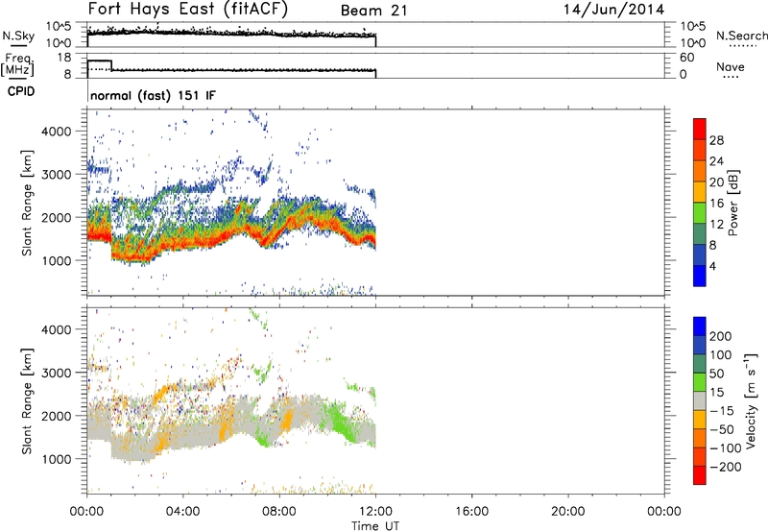The height and width of the screenshot is (532, 768).
Task: Click the 'Freq. [MHz]' axis label
Action: (17, 64)
